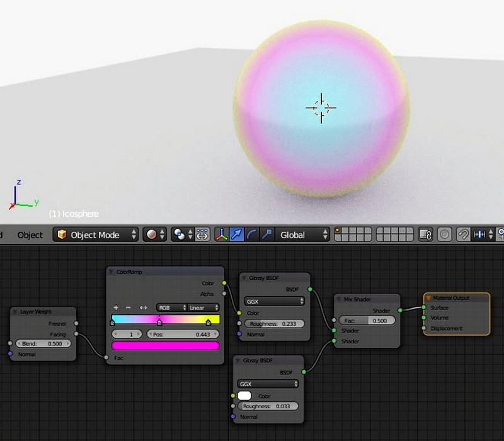The height and width of the screenshot is (441, 504).
Task: Toggle the proportional editing circle icon
Action: 444,234
